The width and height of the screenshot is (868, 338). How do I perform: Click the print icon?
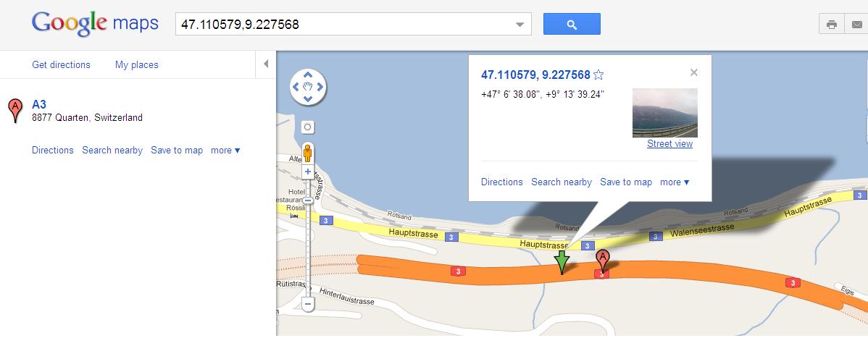coord(832,25)
